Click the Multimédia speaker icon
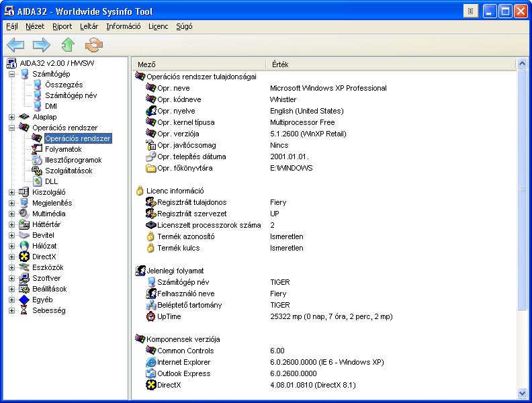This screenshot has width=532, height=403. click(x=24, y=214)
